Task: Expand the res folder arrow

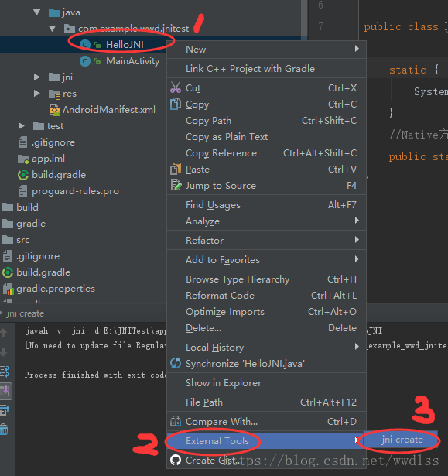Action: 36,94
